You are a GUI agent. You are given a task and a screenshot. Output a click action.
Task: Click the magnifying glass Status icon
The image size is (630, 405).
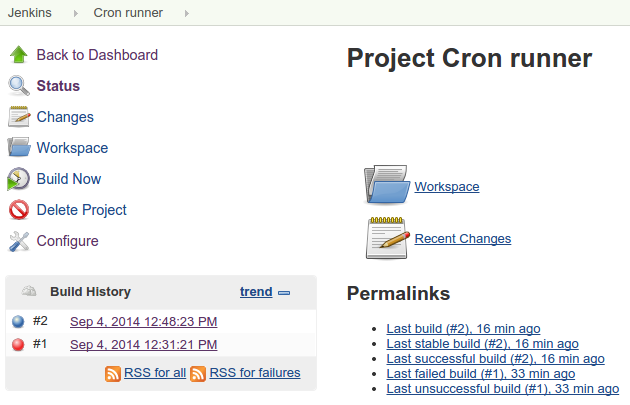tap(18, 86)
